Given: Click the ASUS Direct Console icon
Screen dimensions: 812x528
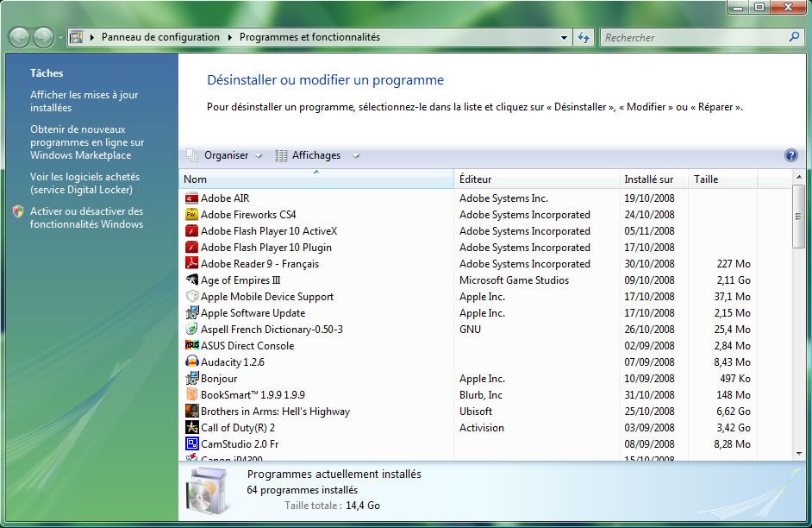Looking at the screenshot, I should pyautogui.click(x=191, y=346).
